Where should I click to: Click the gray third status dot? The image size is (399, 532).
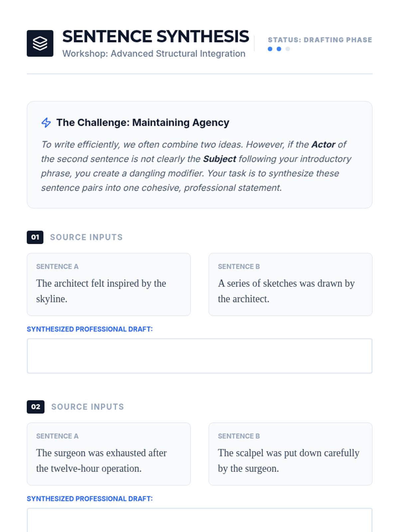click(288, 49)
